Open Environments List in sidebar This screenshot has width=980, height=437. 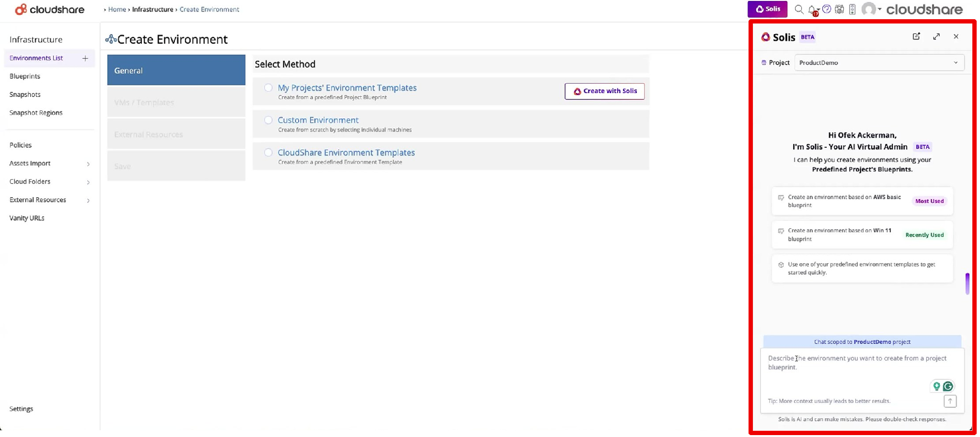tap(36, 58)
